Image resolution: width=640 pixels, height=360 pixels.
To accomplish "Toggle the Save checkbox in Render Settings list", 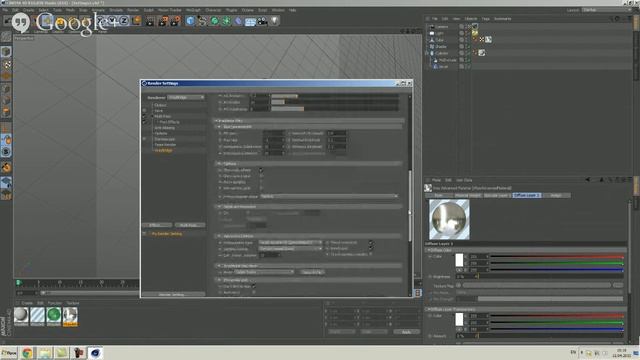I will pyautogui.click(x=144, y=111).
